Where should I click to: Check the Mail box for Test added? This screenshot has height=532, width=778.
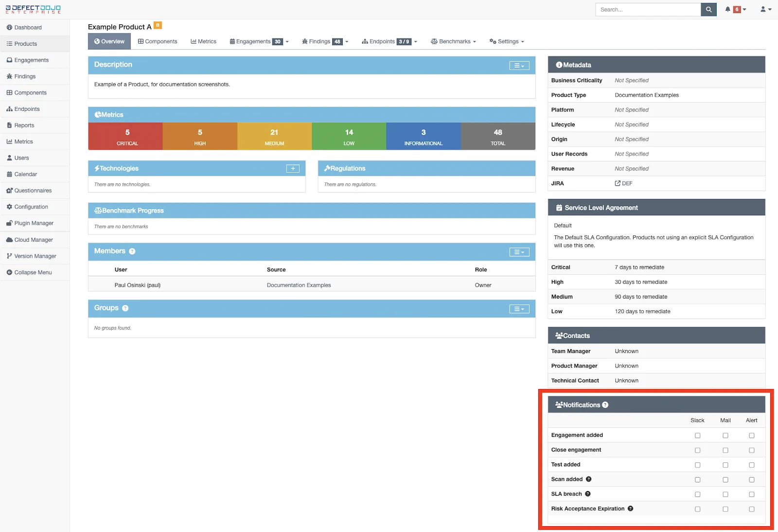click(x=725, y=465)
